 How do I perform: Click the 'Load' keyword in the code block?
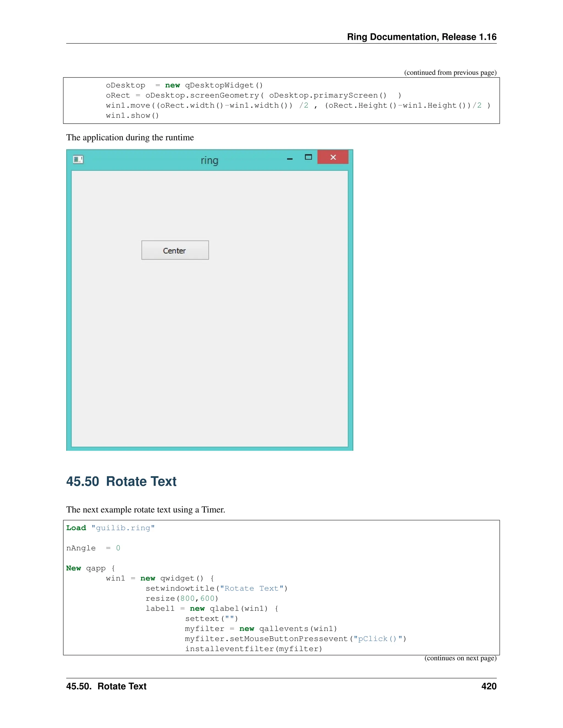pos(76,528)
